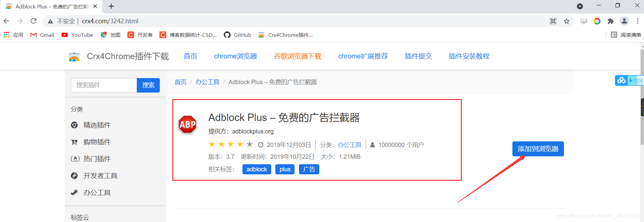Open the reading list (阅读清单)
The width and height of the screenshot is (644, 222).
[626, 35]
